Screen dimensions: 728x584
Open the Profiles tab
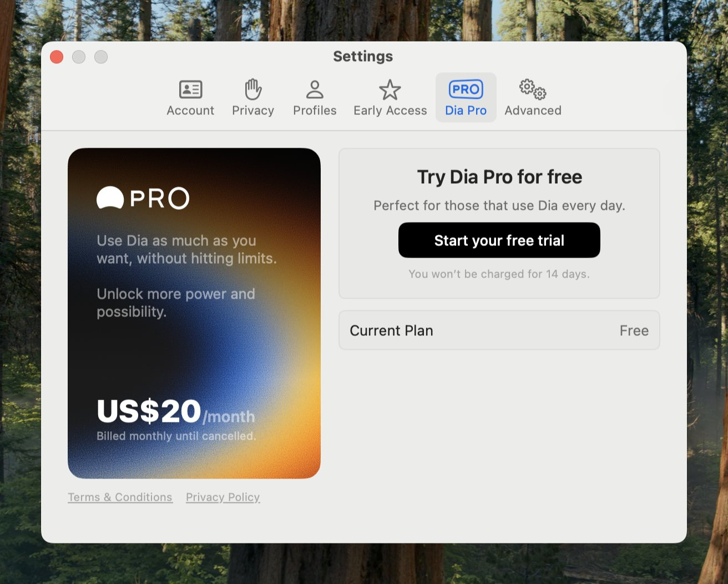click(x=315, y=98)
